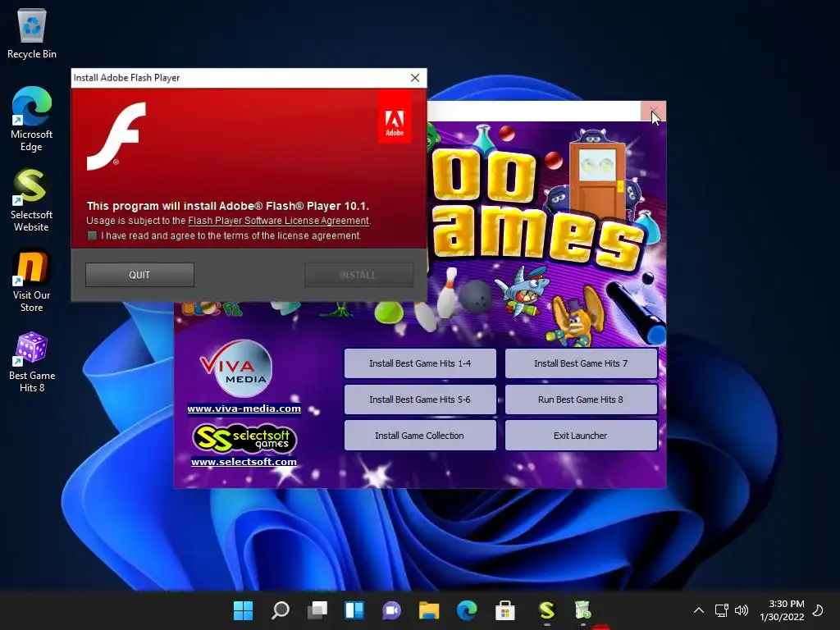Close the Install Adobe Flash Player window
This screenshot has width=840, height=630.
pos(414,78)
